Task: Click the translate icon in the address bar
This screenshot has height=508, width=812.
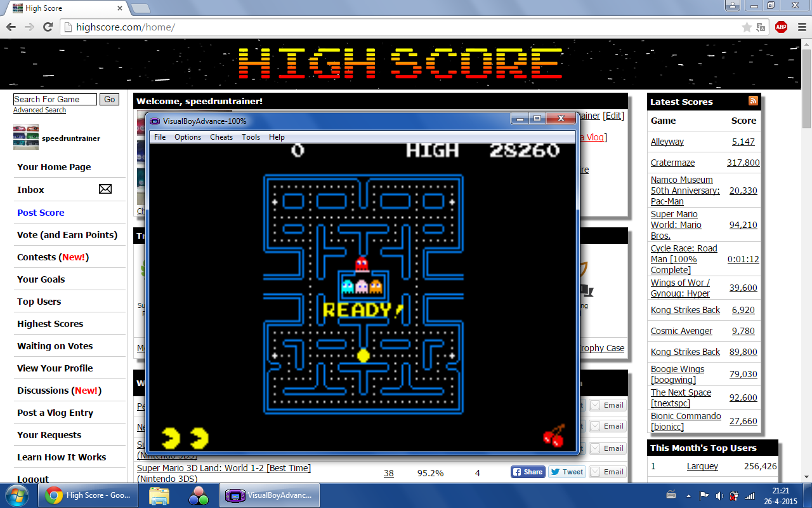Action: tap(761, 27)
